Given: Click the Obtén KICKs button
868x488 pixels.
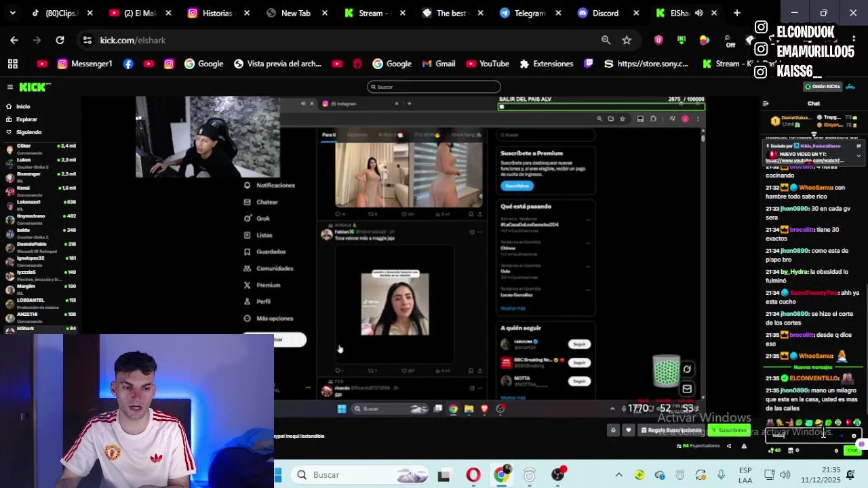Looking at the screenshot, I should coord(823,87).
